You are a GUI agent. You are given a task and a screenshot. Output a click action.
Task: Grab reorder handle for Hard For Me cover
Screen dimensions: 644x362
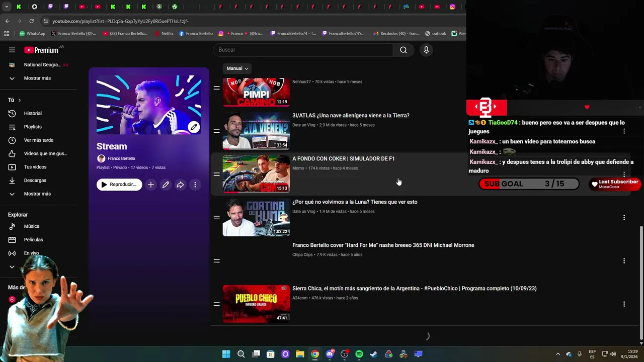(216, 260)
